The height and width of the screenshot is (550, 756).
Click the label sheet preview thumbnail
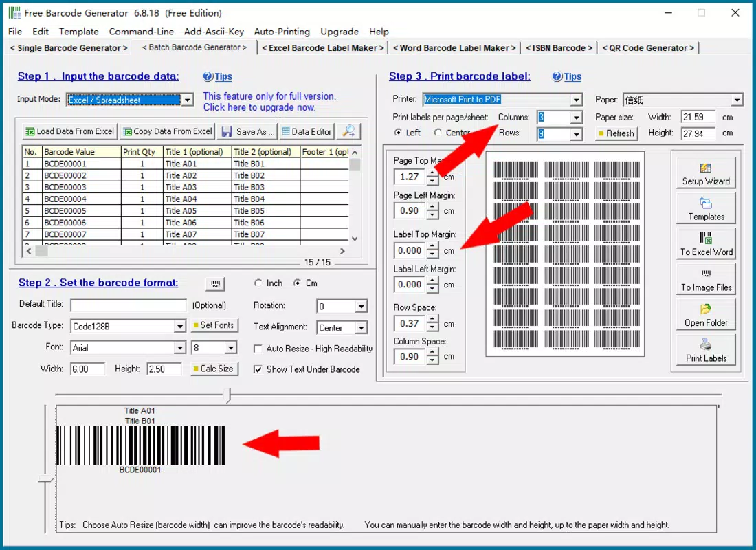[x=565, y=254]
